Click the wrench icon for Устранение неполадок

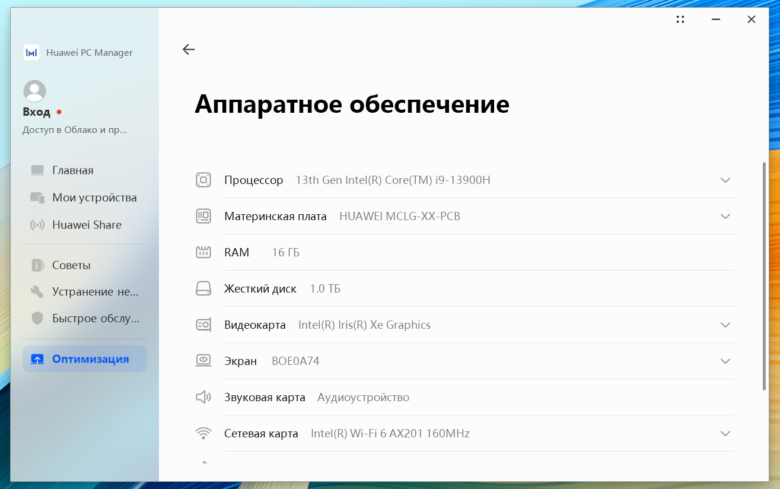tap(37, 292)
